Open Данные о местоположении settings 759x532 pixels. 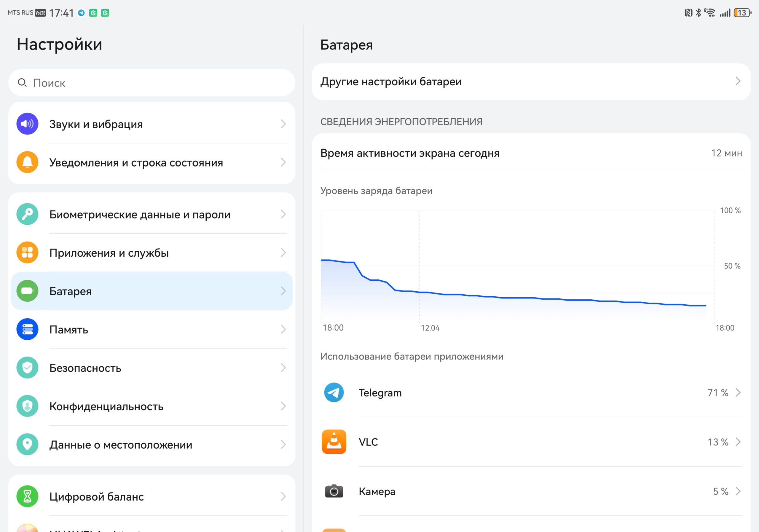coord(152,445)
